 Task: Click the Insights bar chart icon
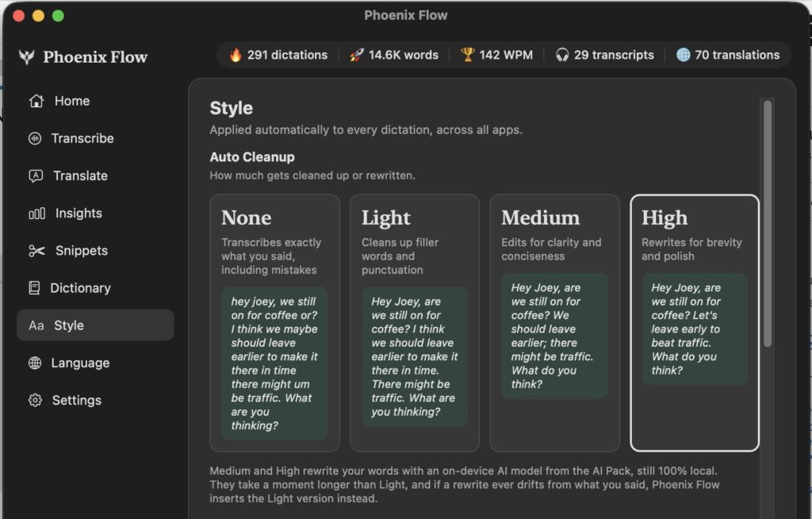click(36, 213)
